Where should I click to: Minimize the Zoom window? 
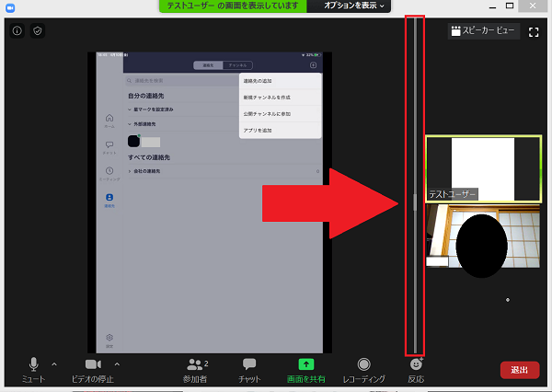[493, 6]
